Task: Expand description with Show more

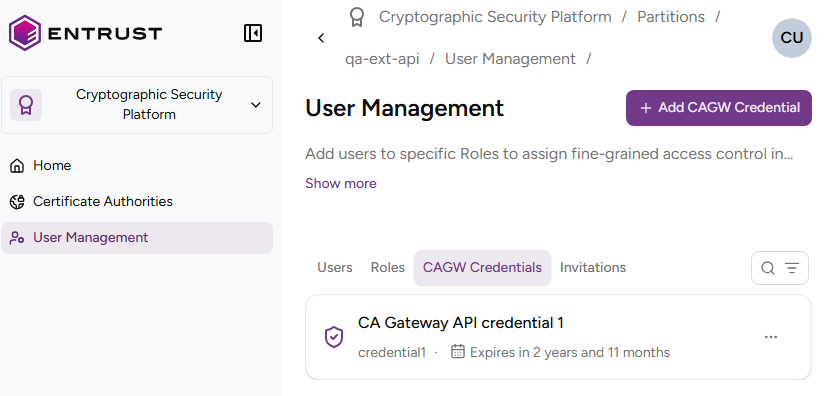Action: coord(341,183)
